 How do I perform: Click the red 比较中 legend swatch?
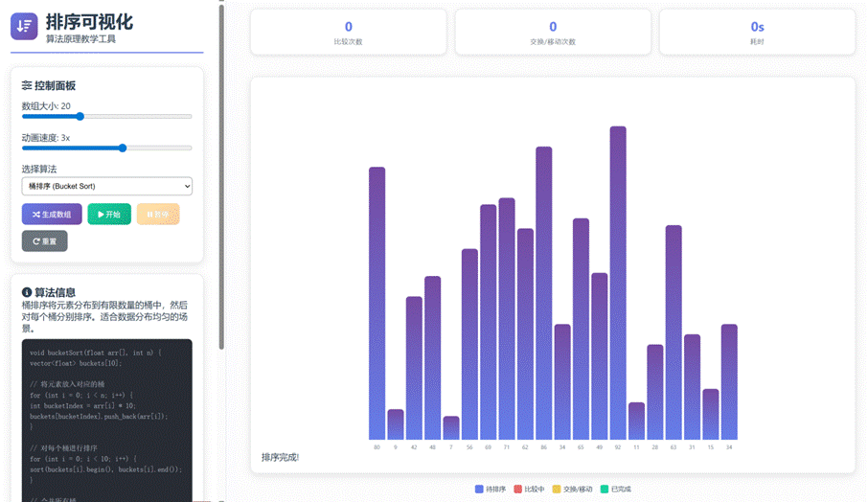518,490
